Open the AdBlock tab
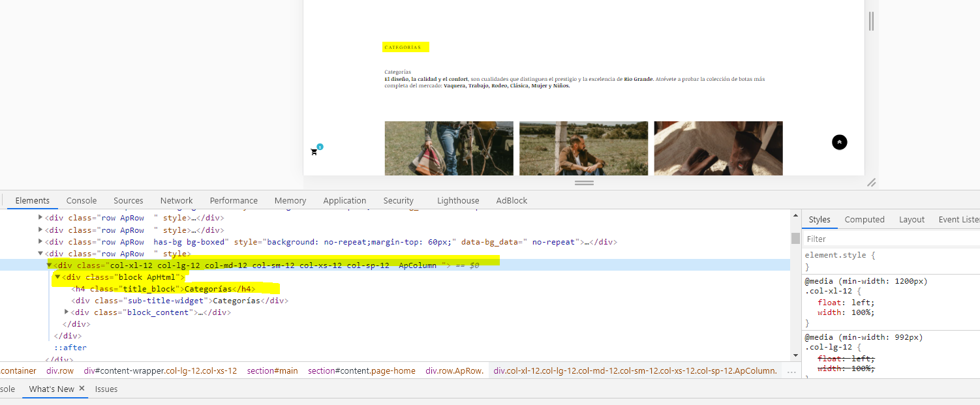980x405 pixels. point(512,200)
